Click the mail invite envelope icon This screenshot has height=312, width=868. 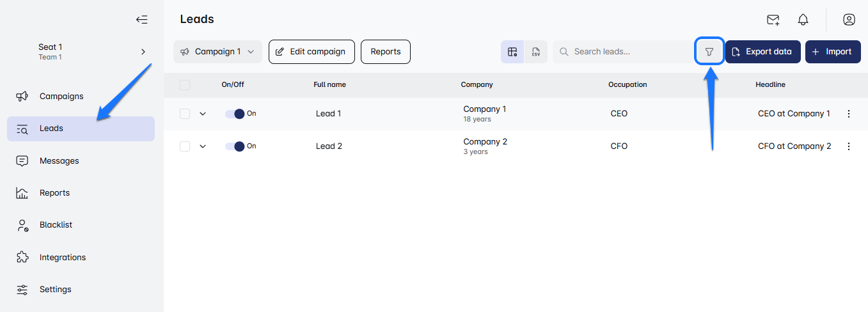(773, 20)
